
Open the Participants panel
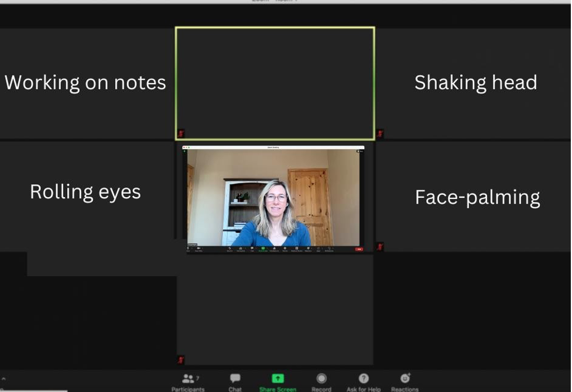click(x=189, y=382)
